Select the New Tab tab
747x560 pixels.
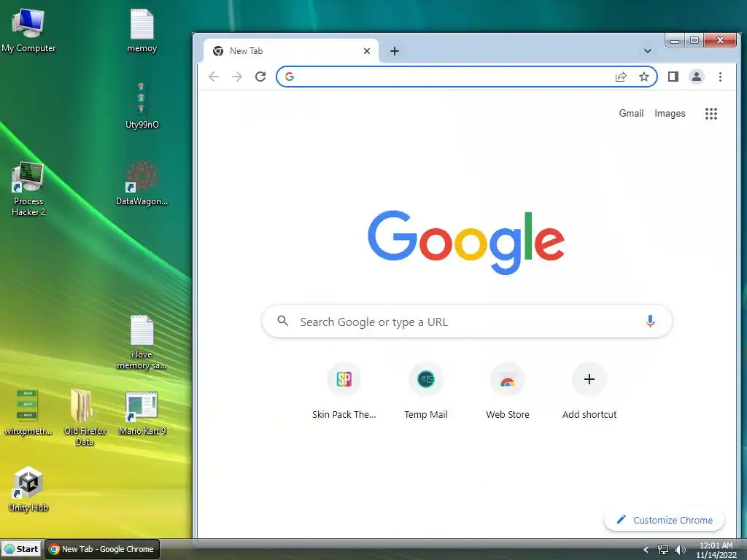(290, 51)
